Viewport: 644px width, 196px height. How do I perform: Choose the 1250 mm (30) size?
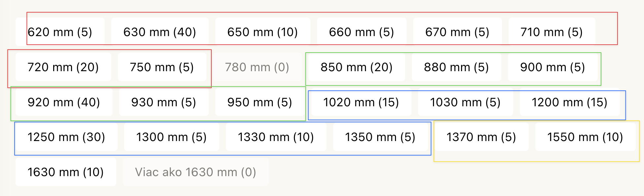point(66,137)
